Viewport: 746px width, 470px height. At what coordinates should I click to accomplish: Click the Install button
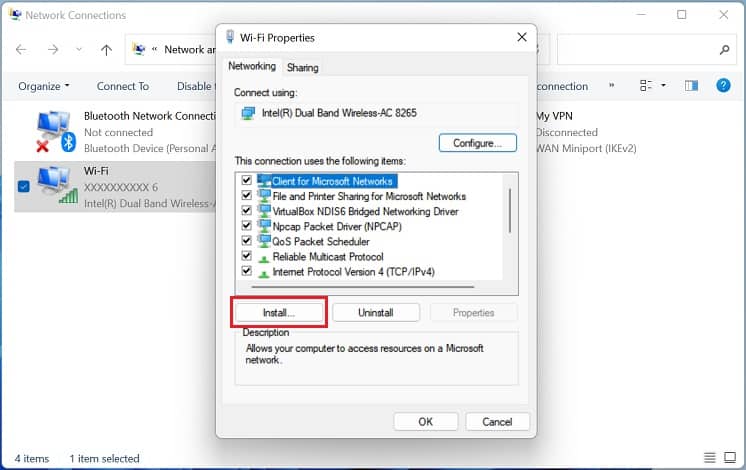279,313
